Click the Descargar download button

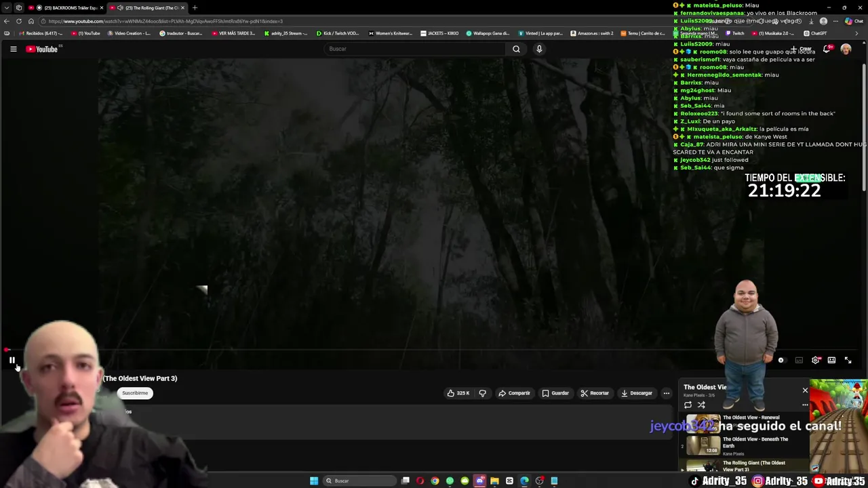[636, 393]
